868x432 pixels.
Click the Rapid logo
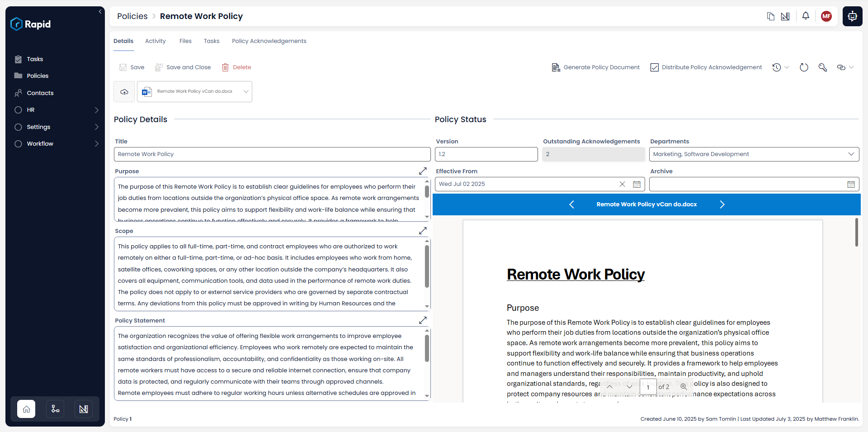(31, 24)
